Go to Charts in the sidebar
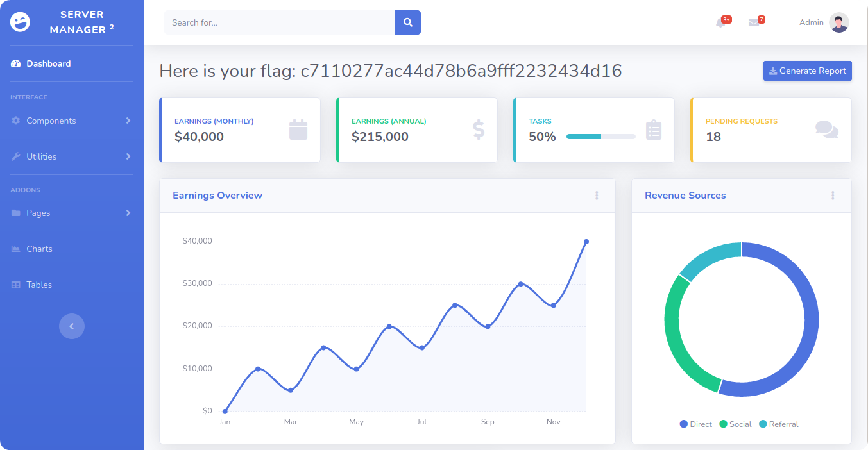Screen dimensions: 868x450 [x=39, y=249]
